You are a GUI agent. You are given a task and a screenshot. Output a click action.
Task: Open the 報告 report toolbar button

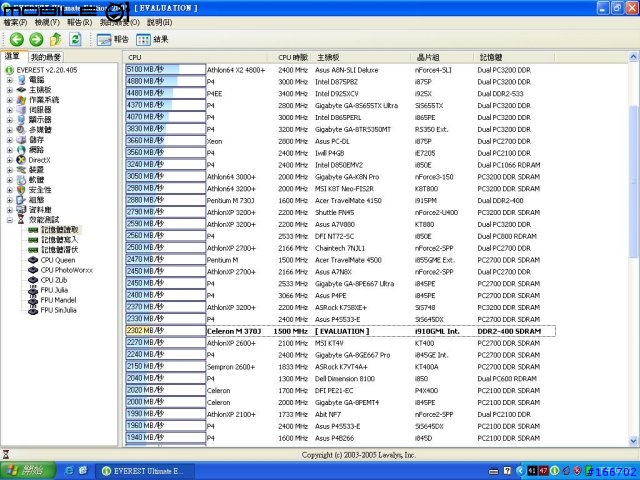113,39
